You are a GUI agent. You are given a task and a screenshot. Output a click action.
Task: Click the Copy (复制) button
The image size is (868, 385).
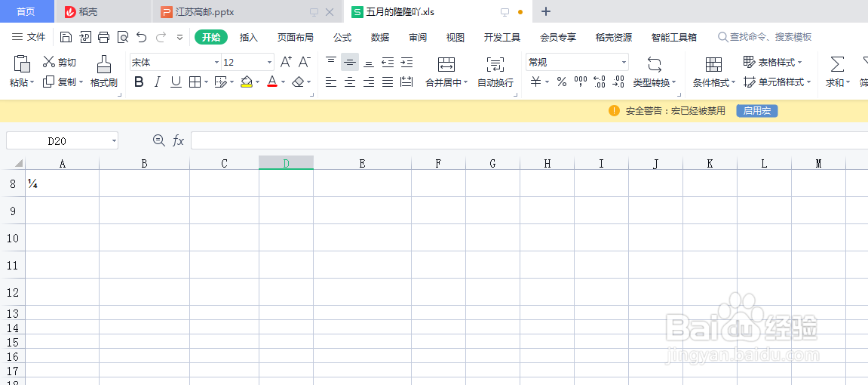(60, 82)
